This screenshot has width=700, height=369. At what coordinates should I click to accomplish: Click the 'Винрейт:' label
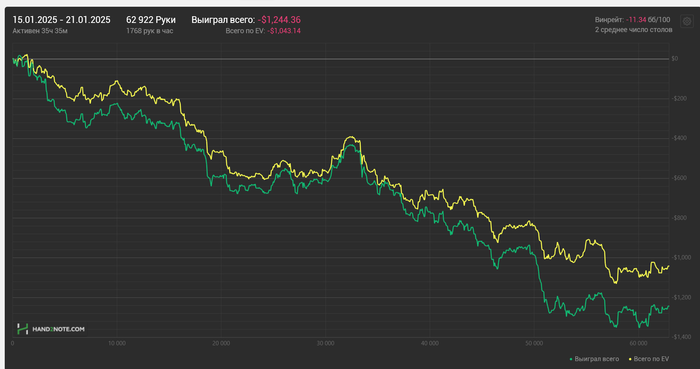click(x=609, y=20)
